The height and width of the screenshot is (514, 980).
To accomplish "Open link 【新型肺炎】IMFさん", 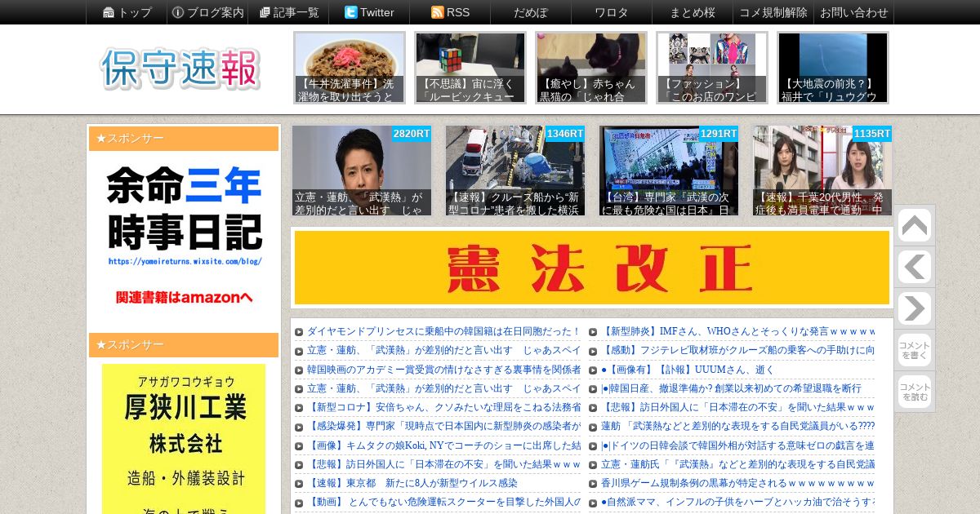I will click(x=738, y=331).
